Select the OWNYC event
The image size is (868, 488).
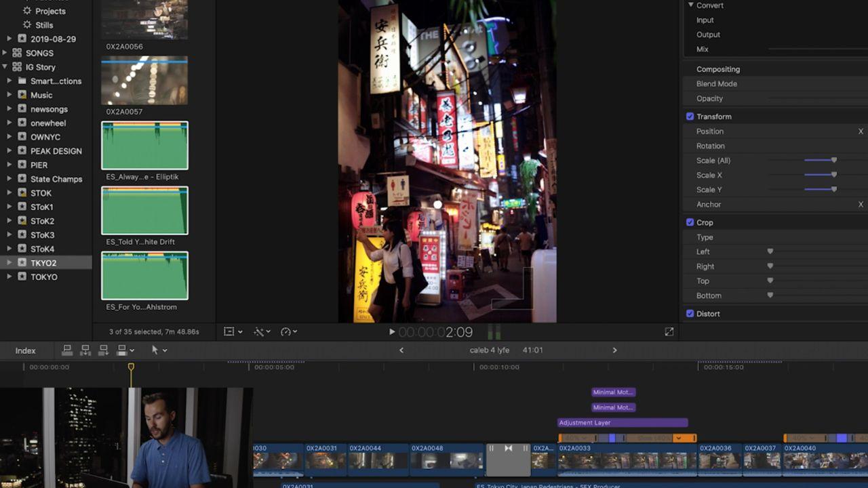click(45, 137)
